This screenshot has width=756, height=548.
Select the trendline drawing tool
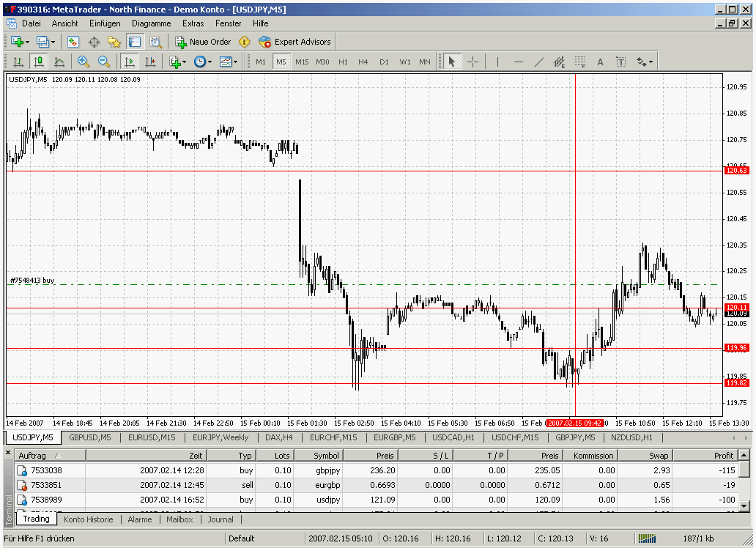(539, 62)
